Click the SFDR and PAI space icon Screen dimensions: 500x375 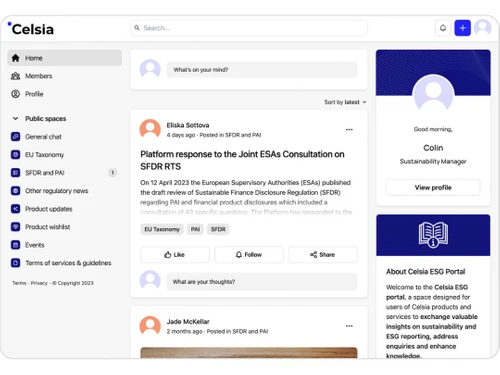[x=15, y=173]
